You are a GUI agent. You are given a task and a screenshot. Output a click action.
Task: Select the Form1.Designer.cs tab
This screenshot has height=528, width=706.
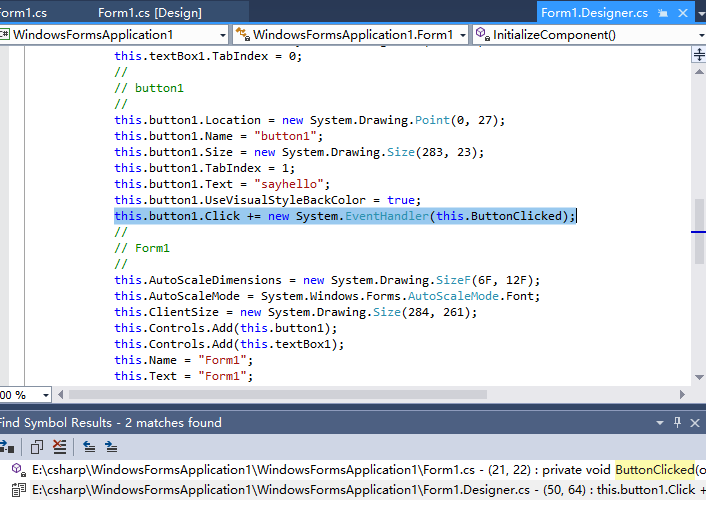tap(594, 13)
